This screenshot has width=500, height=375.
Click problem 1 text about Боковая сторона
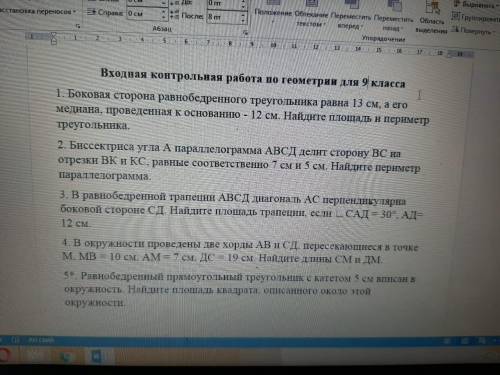tap(243, 110)
